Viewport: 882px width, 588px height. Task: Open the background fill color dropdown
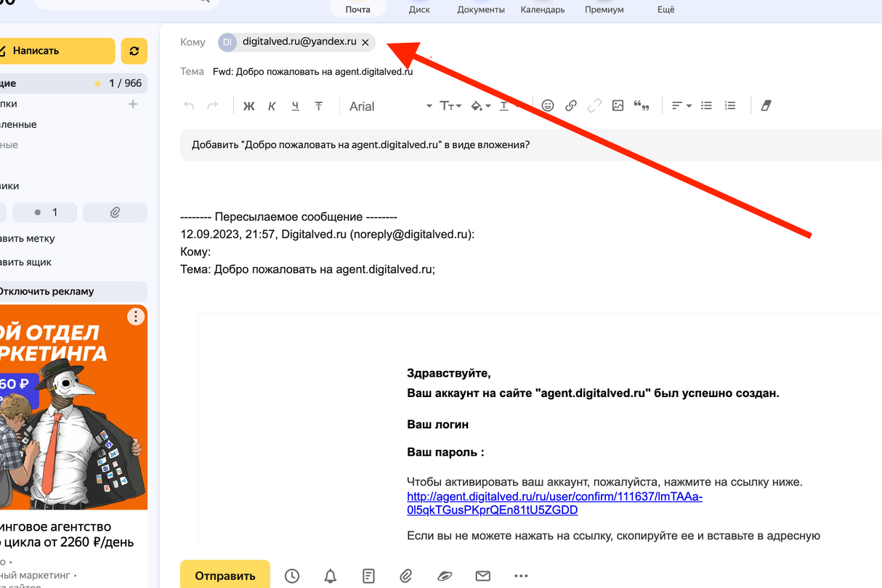(481, 106)
